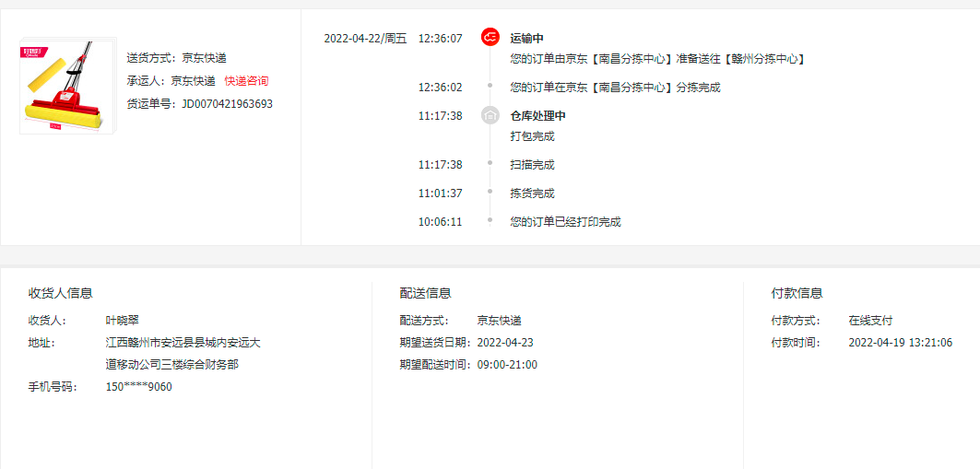The height and width of the screenshot is (469, 980).
Task: Click the 拣货完成 entry
Action: 532,193
